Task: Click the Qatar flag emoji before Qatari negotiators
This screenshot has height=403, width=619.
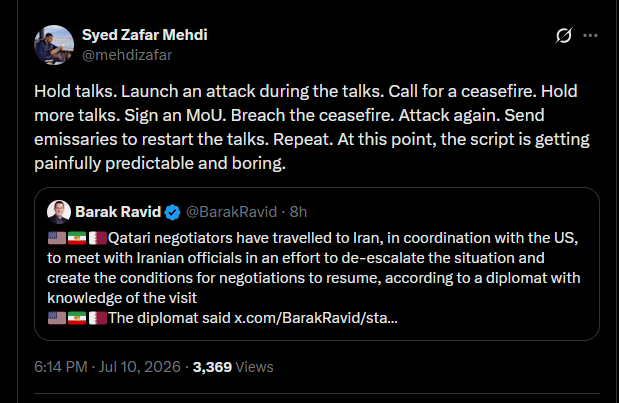Action: 98,238
